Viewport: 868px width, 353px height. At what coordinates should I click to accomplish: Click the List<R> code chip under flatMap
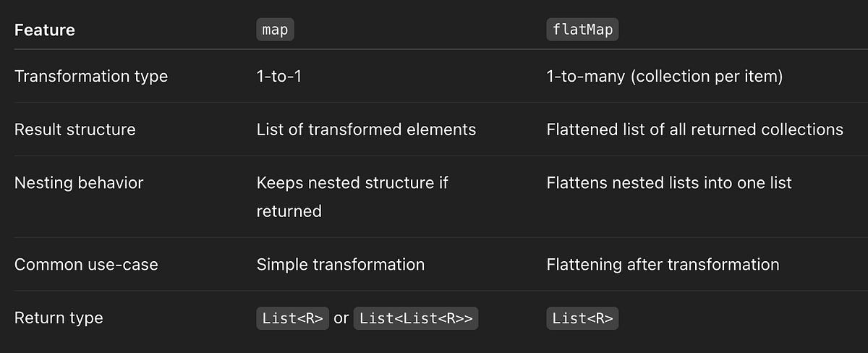(x=583, y=318)
